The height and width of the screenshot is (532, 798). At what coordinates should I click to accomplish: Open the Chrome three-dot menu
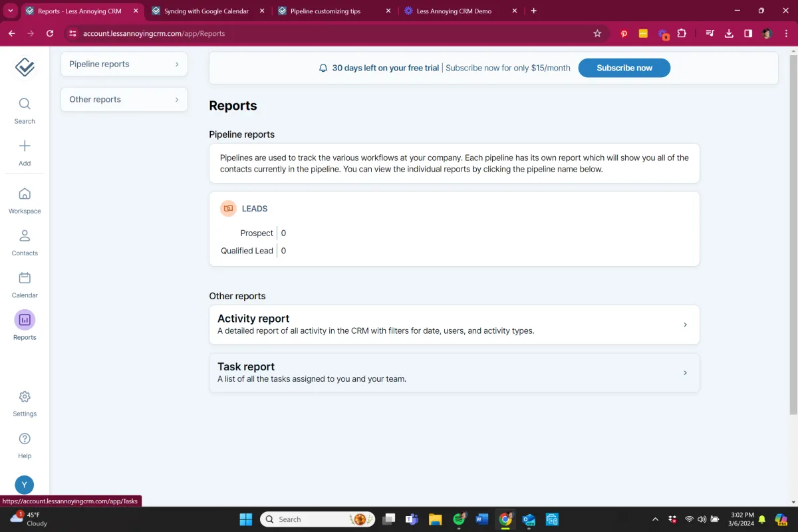pos(785,33)
